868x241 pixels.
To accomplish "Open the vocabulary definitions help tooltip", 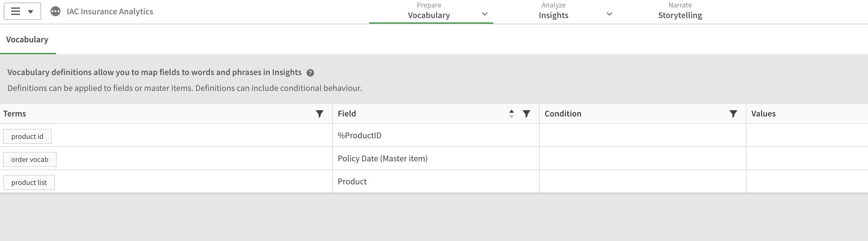I will (x=311, y=72).
